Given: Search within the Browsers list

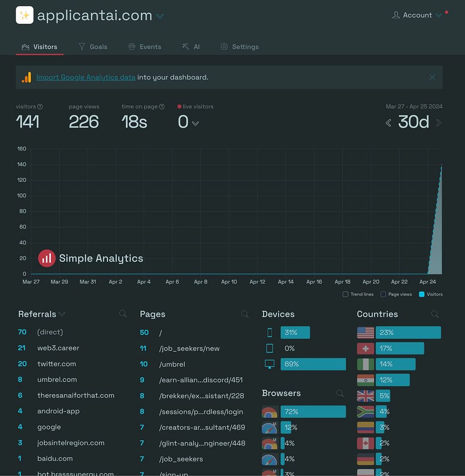Looking at the screenshot, I should pyautogui.click(x=340, y=394).
